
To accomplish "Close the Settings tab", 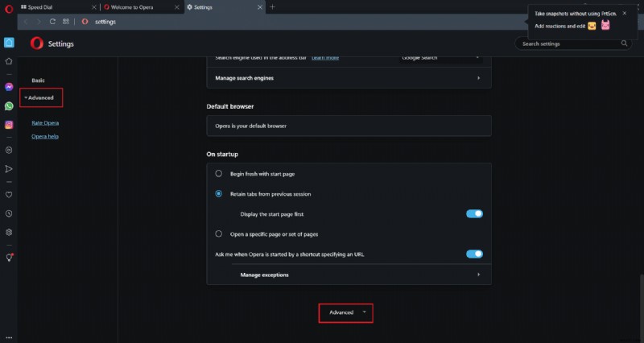I will tap(259, 7).
